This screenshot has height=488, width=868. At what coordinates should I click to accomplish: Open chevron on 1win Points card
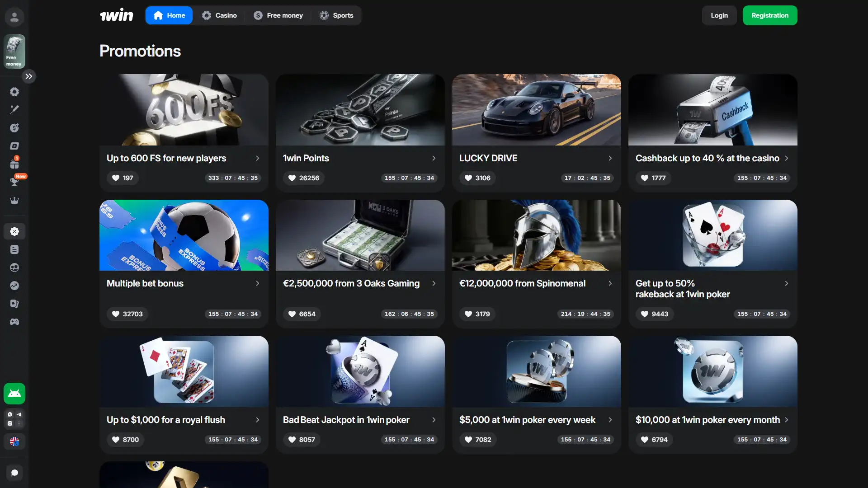click(x=434, y=158)
